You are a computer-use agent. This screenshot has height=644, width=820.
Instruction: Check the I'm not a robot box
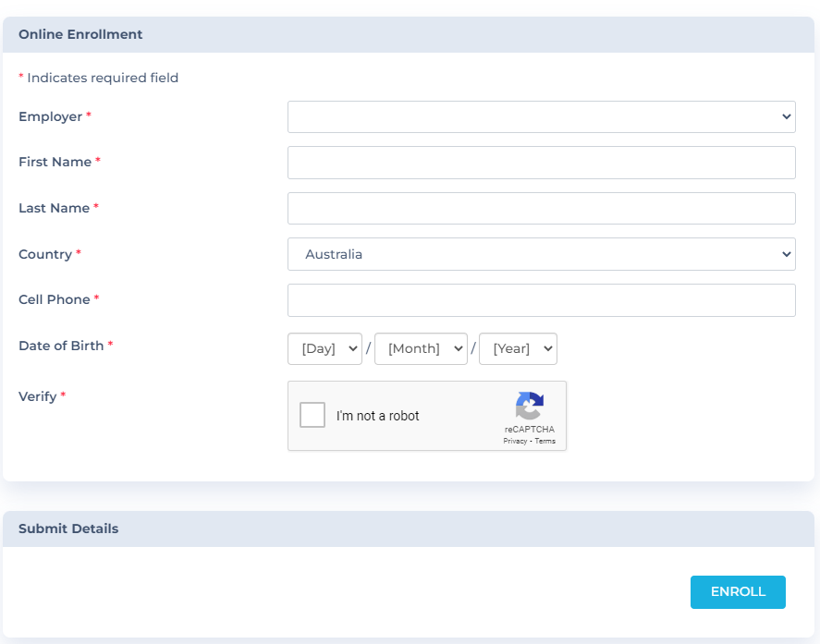coord(312,415)
